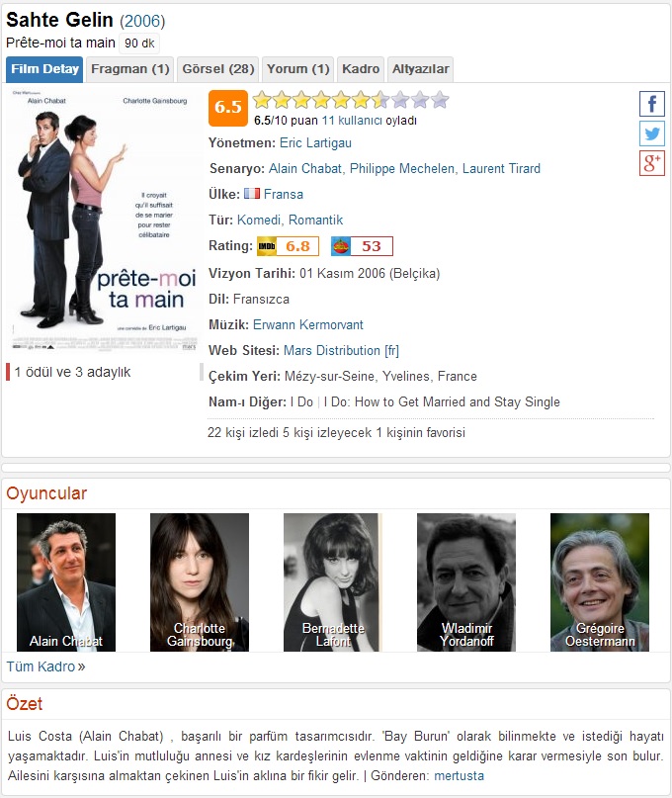Visit Mars Distribution [fr] website link
Image resolution: width=672 pixels, height=798 pixels.
pos(341,351)
